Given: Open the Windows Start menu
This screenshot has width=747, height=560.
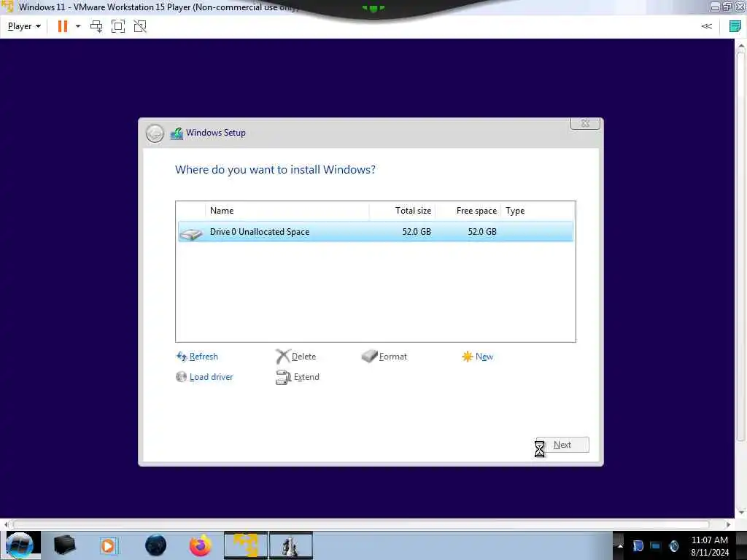Looking at the screenshot, I should [20, 545].
